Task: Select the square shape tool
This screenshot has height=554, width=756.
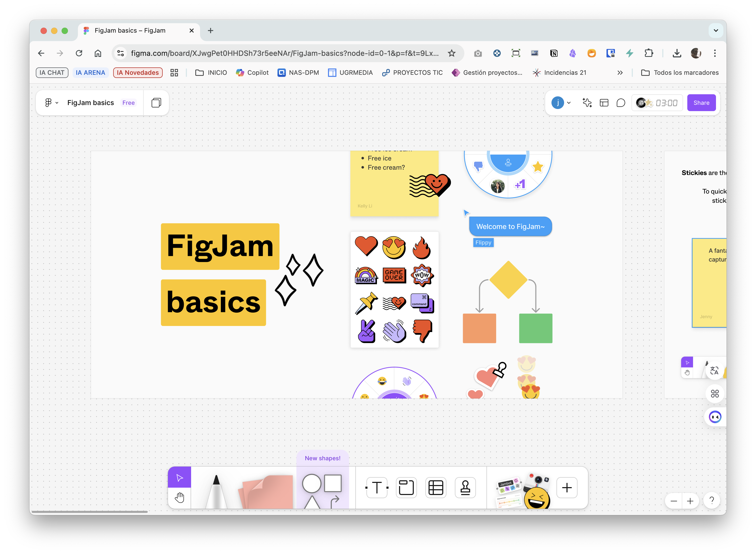Action: point(332,483)
